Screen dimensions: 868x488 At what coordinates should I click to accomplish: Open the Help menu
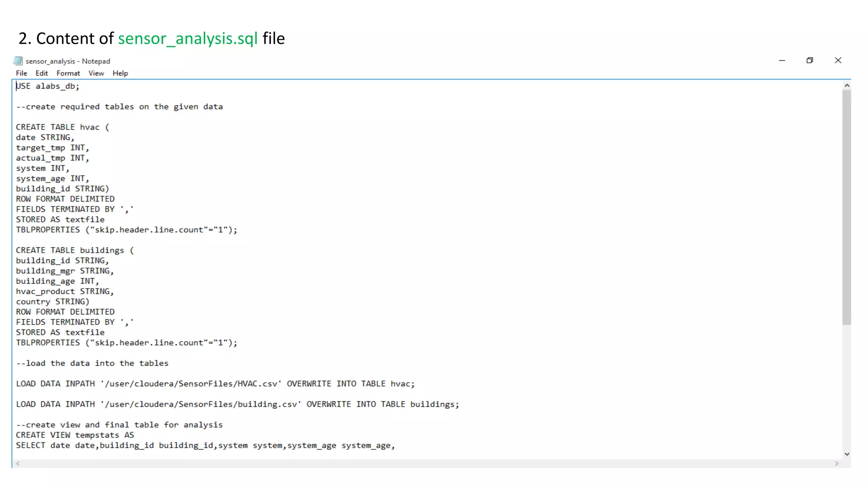point(120,73)
